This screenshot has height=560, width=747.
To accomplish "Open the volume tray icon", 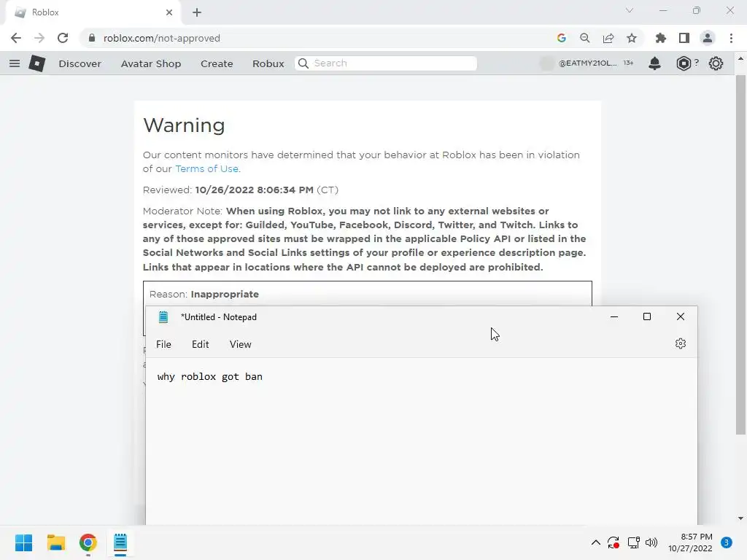I will 651,542.
